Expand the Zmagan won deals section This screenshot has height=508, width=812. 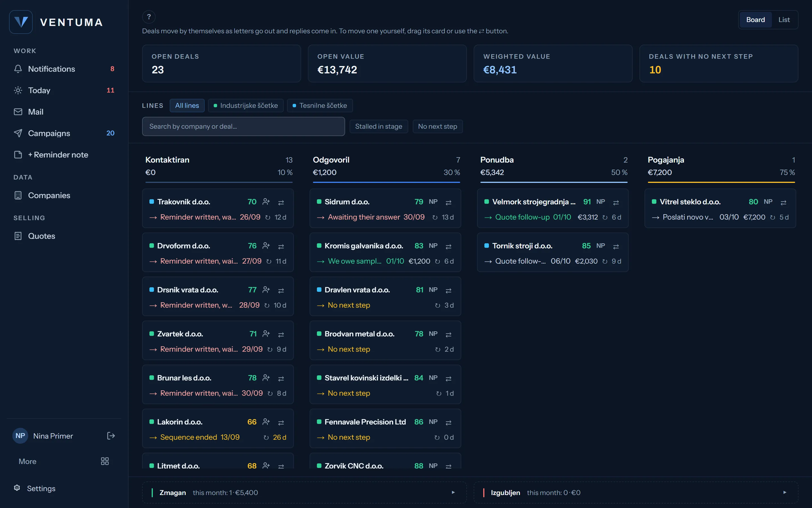304,492
